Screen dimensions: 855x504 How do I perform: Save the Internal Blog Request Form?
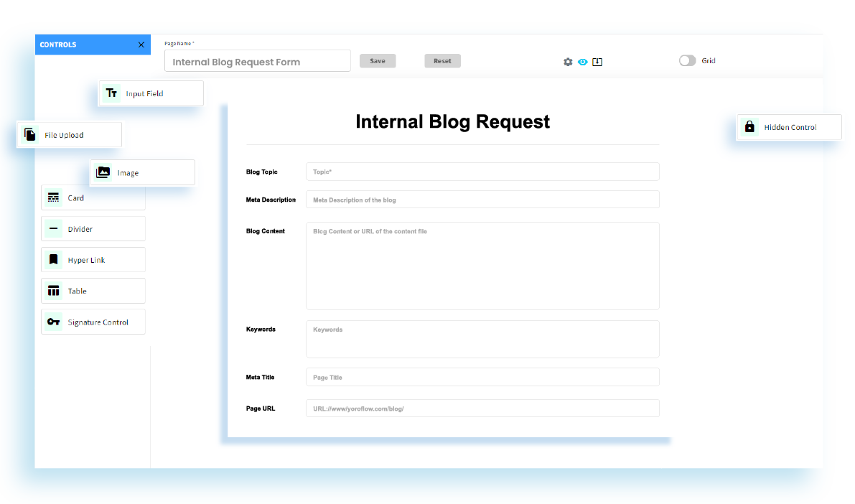[378, 60]
